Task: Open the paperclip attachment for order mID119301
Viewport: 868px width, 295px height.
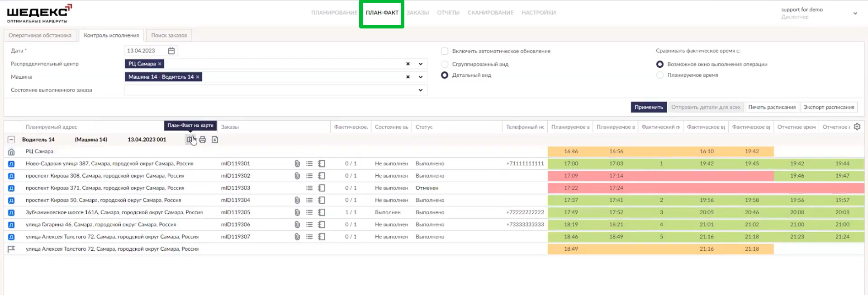Action: pyautogui.click(x=297, y=164)
